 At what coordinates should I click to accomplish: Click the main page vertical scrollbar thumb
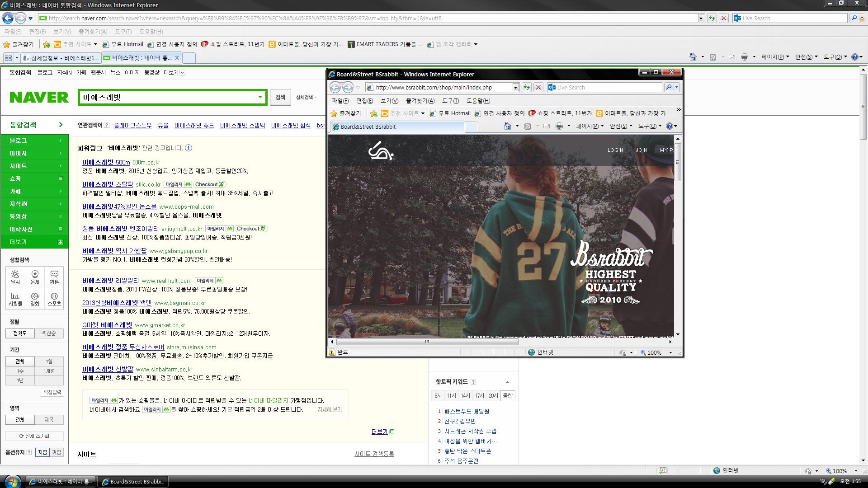click(863, 107)
